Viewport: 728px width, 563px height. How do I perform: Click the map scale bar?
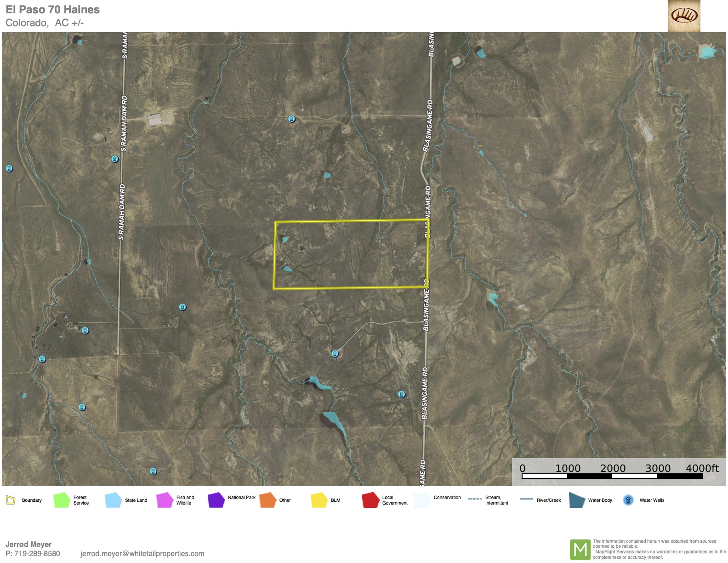click(x=612, y=476)
